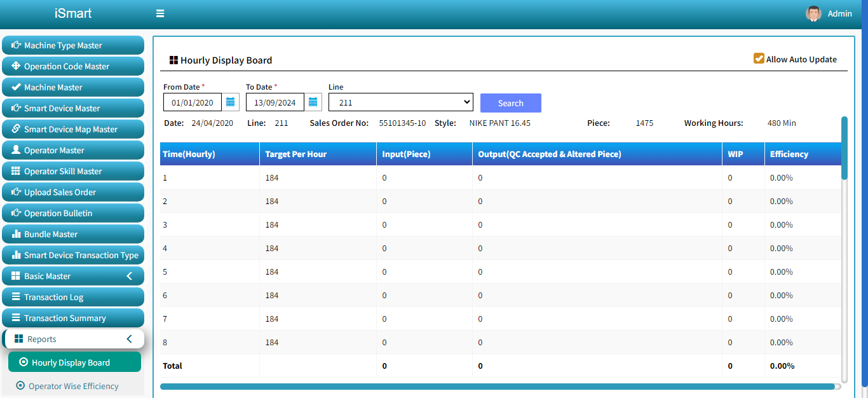Click the Bundle Master bar chart icon
868x398 pixels.
[x=16, y=234]
